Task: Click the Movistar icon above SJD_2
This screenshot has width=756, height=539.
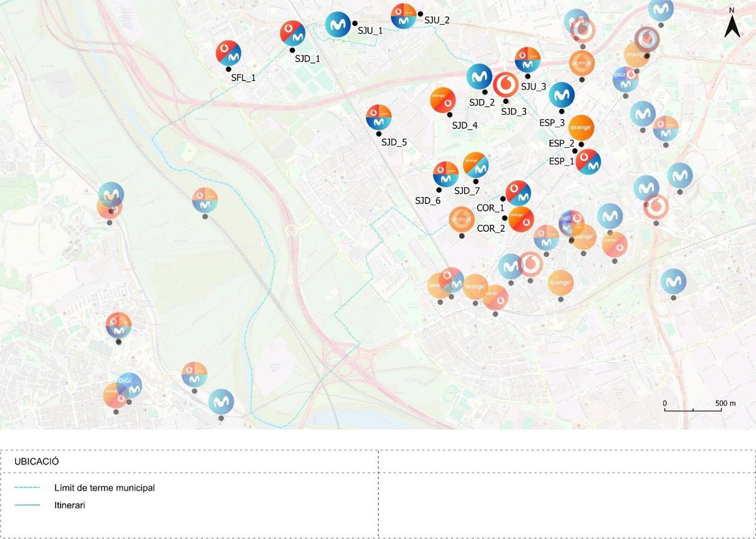Action: [x=479, y=77]
